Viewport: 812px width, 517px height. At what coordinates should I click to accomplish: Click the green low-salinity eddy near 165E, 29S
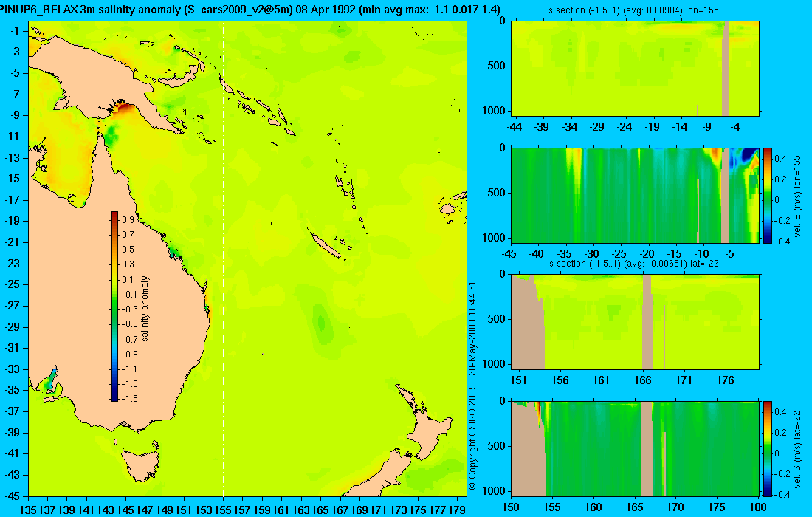point(322,324)
